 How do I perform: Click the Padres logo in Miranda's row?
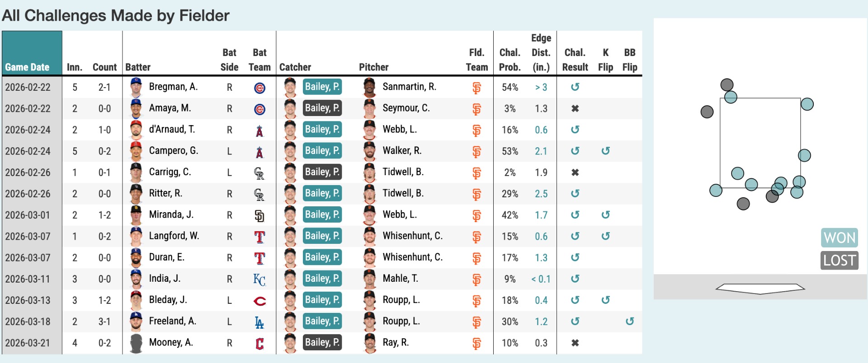[259, 216]
